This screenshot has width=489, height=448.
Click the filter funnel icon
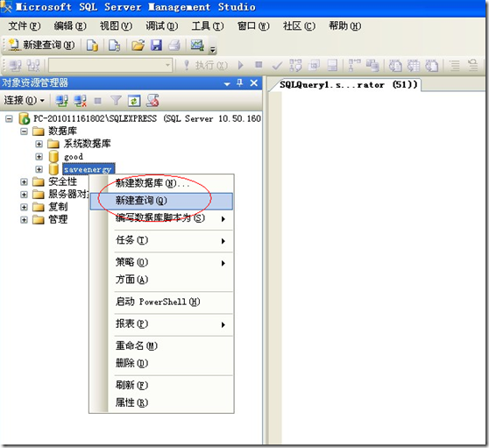click(x=116, y=101)
